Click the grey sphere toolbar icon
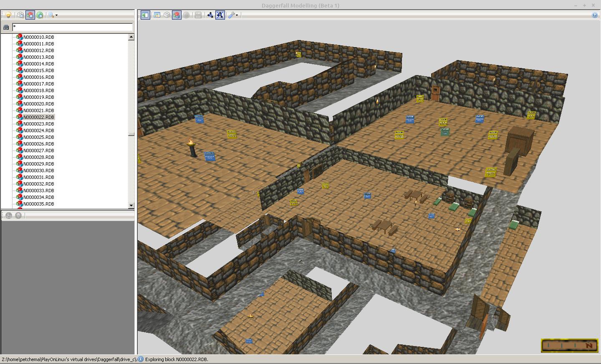 pos(186,15)
